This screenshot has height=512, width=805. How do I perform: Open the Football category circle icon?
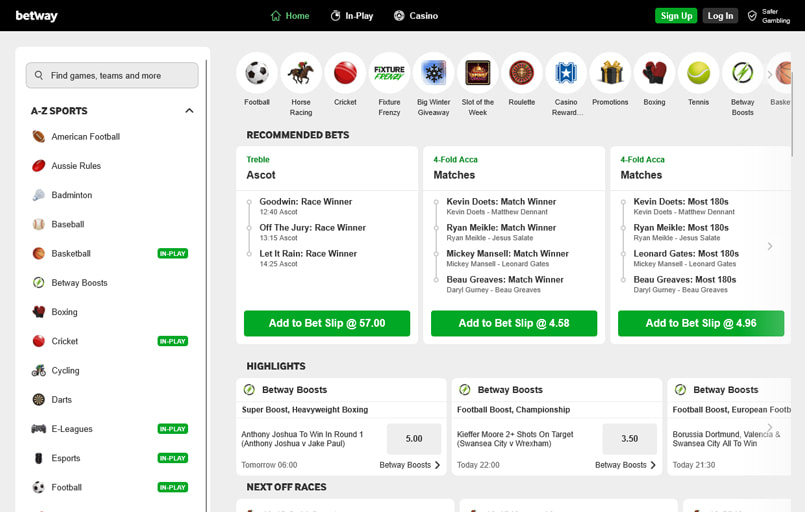(x=257, y=73)
